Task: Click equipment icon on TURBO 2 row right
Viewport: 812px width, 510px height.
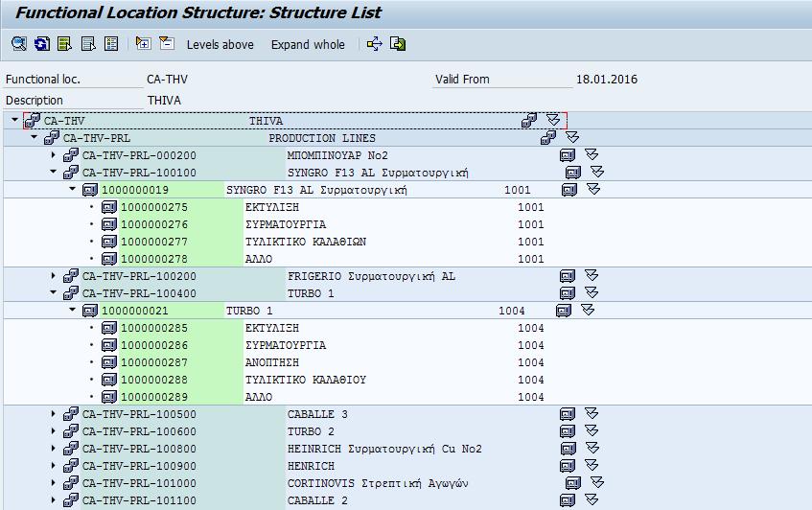Action: pos(568,430)
